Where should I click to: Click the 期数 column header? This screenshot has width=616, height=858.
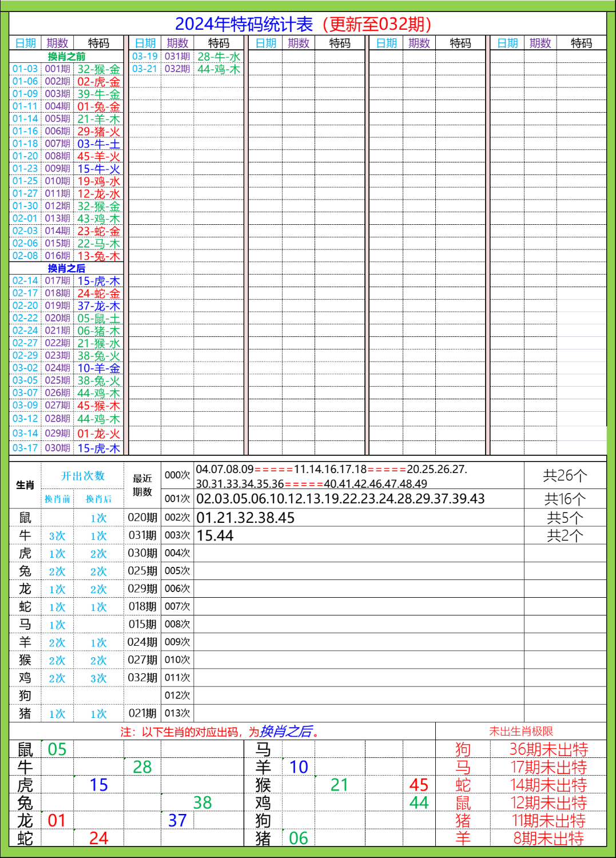click(56, 42)
